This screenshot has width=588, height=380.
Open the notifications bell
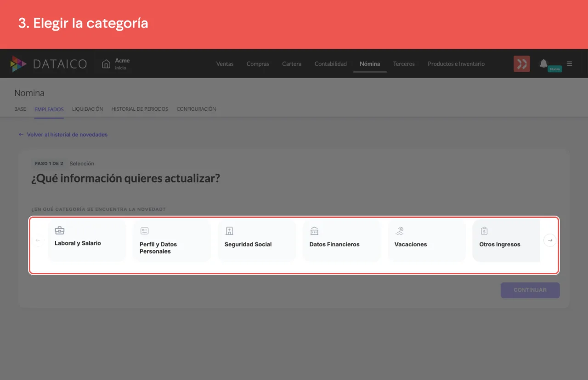[x=543, y=63]
